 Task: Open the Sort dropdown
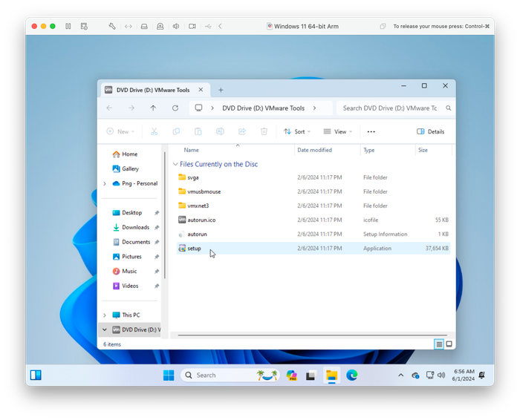pos(297,131)
